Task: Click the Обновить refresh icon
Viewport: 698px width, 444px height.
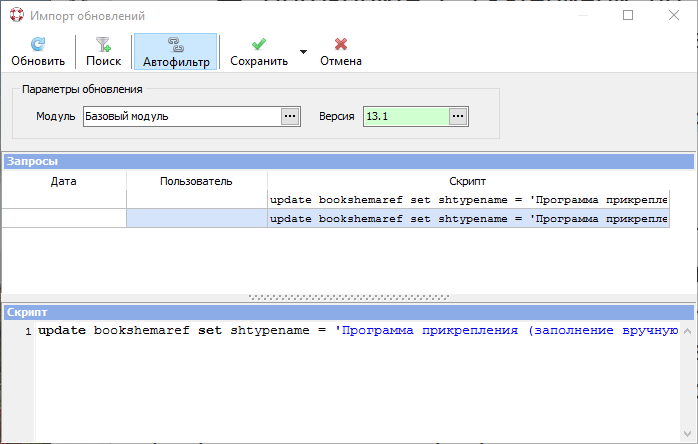Action: (38, 45)
